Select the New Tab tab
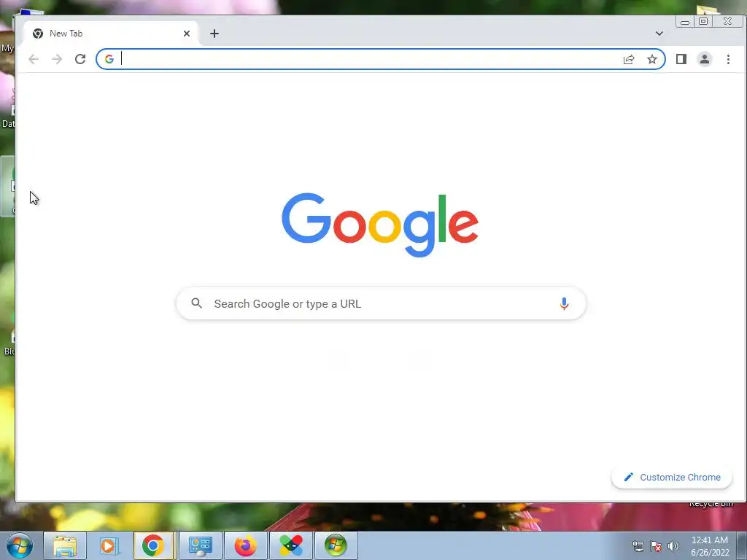The width and height of the screenshot is (747, 560). click(x=111, y=34)
